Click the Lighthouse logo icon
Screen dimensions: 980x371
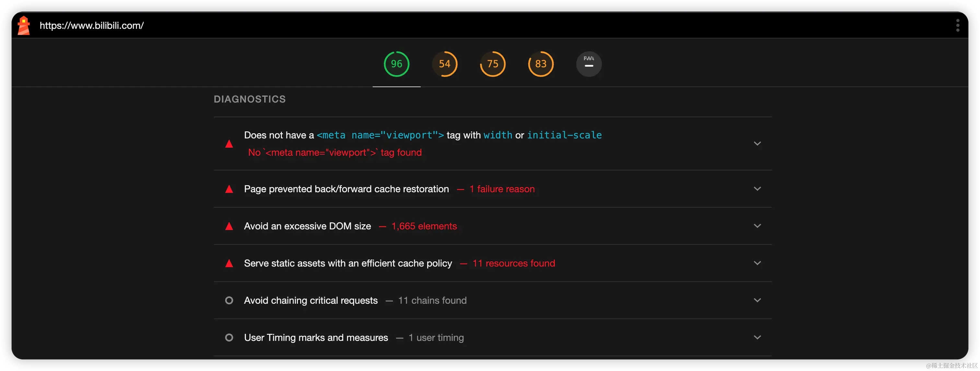24,26
